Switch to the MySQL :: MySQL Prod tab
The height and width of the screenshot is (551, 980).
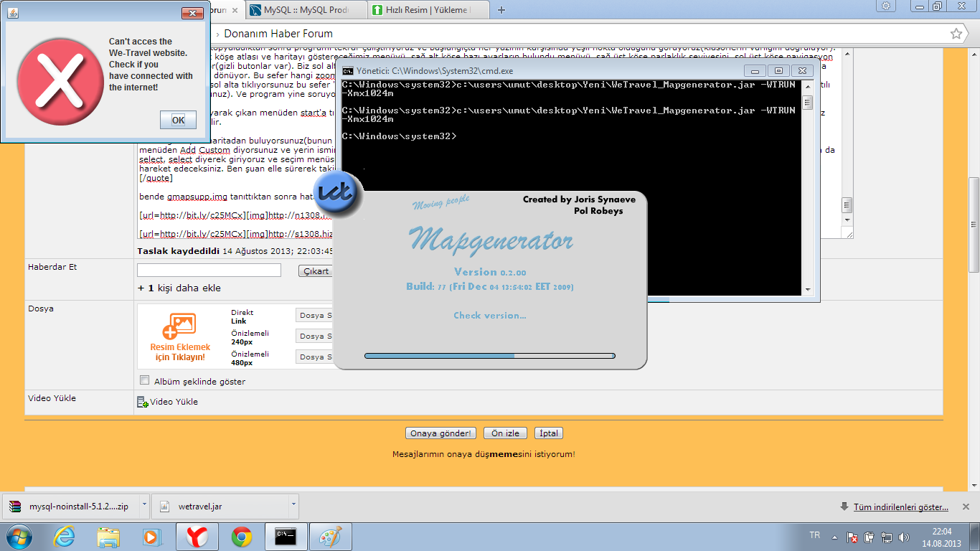306,10
